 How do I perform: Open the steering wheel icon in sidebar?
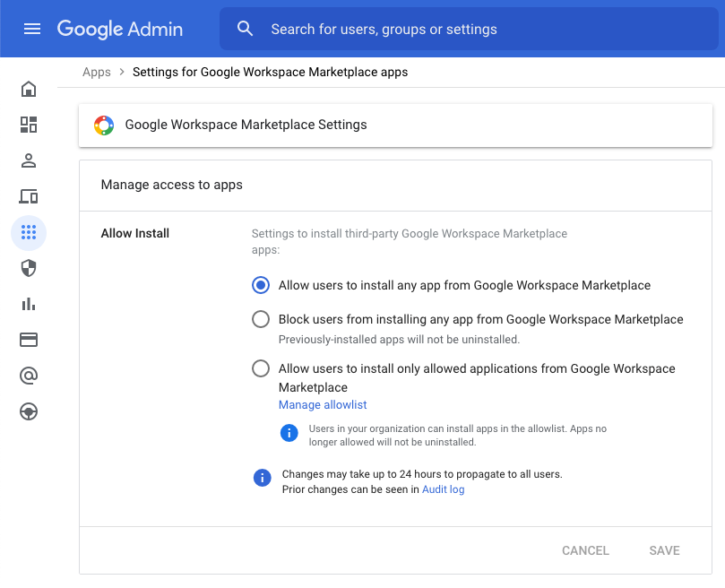tap(29, 411)
